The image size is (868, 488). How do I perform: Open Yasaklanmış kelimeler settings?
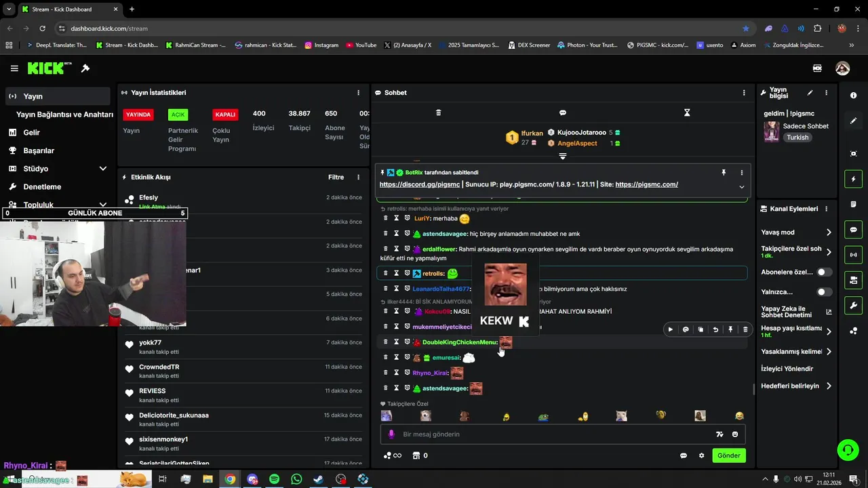point(829,352)
